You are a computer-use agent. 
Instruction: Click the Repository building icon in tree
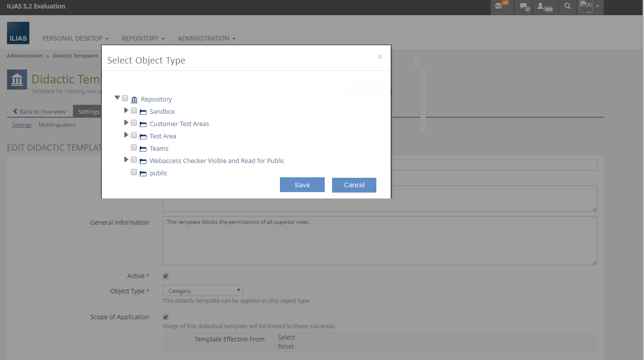click(x=134, y=99)
